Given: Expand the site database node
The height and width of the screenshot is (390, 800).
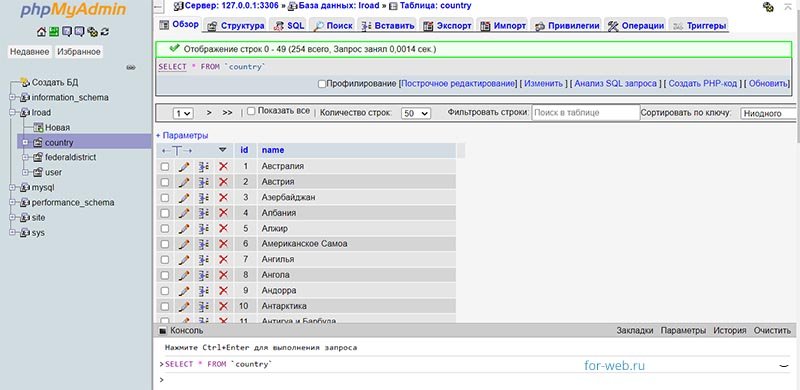Looking at the screenshot, I should tap(12, 218).
